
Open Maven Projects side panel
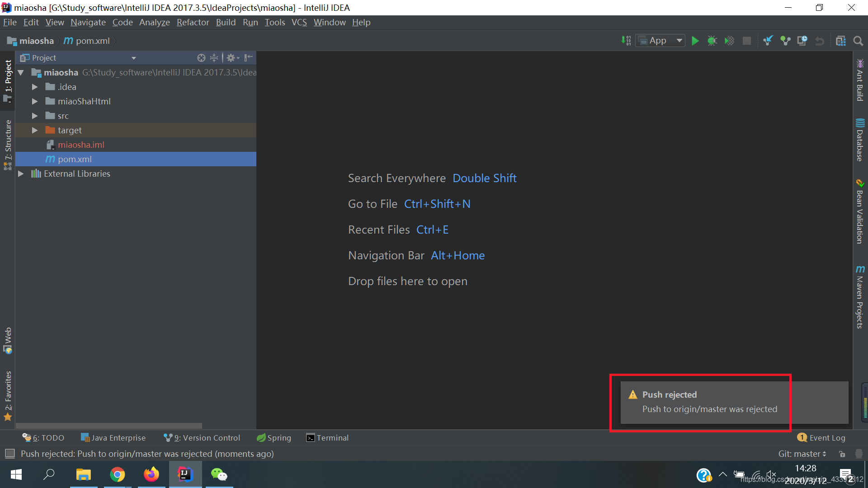(860, 297)
